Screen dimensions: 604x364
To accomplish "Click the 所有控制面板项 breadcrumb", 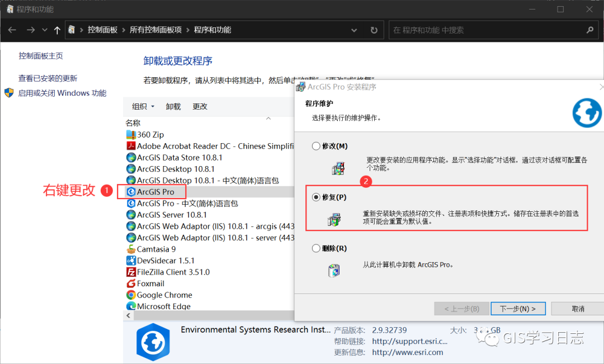I will point(155,30).
